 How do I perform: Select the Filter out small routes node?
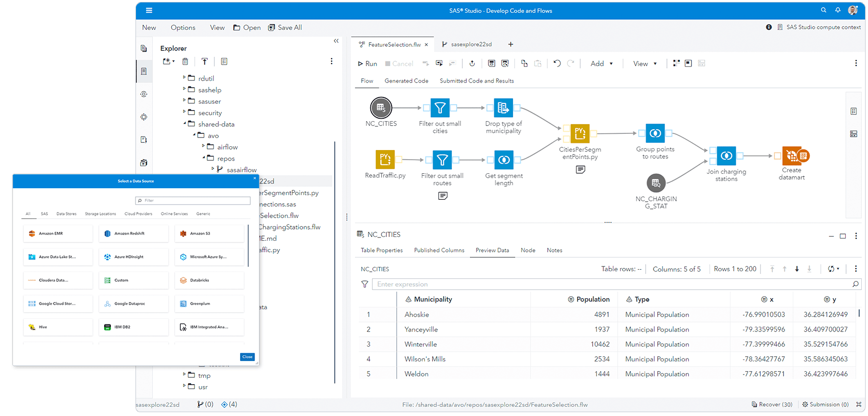click(442, 160)
